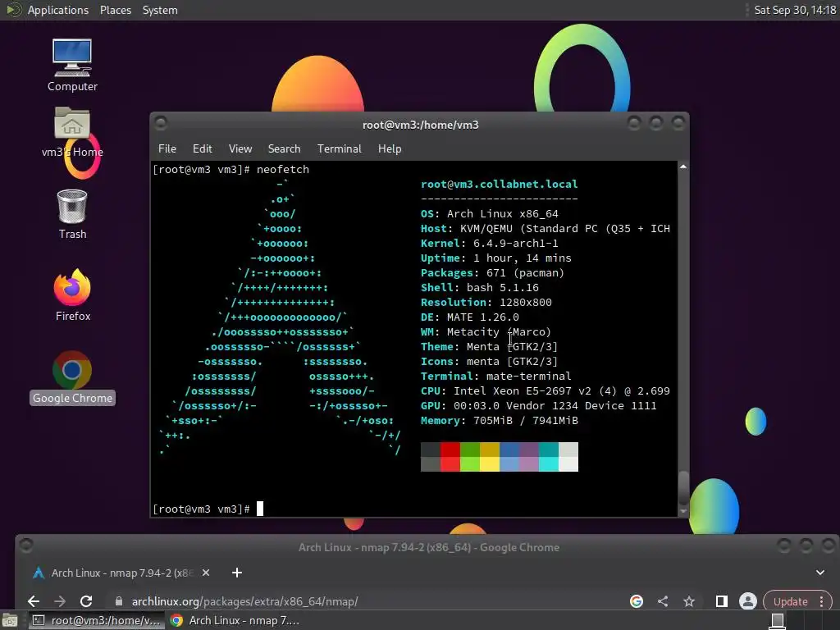Click the terminal scrollbar thumb
Viewport: 840px width, 630px height.
point(683,488)
